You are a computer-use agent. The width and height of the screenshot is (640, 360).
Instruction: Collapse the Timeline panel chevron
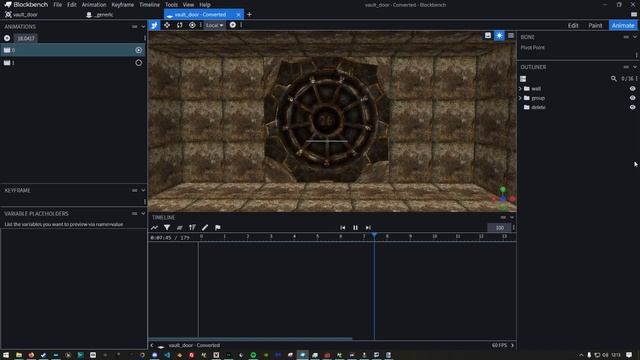512,217
